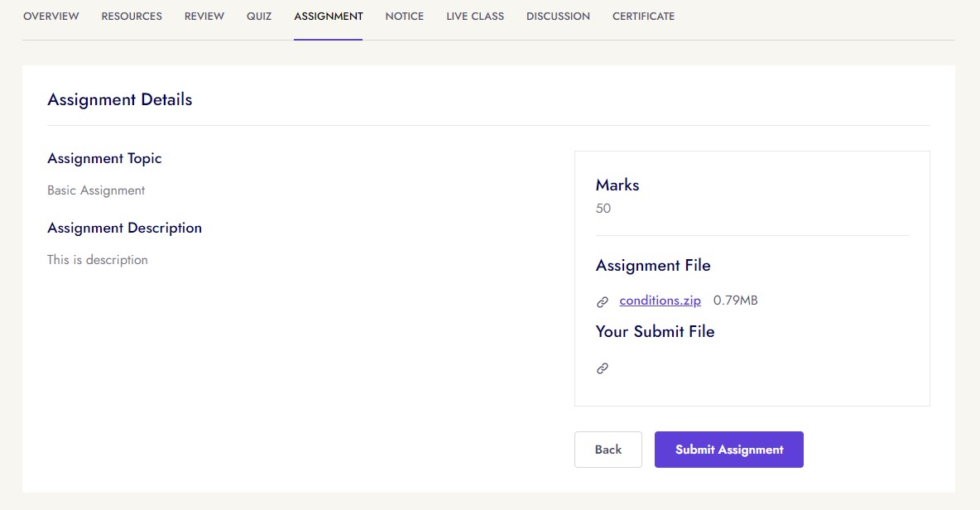Click the active Assignment tab
The image size is (980, 510).
pyautogui.click(x=329, y=17)
